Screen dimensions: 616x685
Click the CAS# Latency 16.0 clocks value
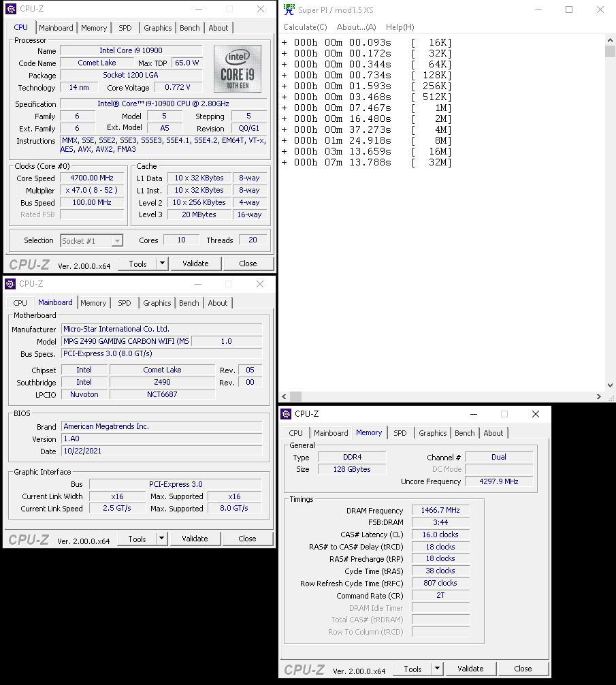tap(440, 535)
